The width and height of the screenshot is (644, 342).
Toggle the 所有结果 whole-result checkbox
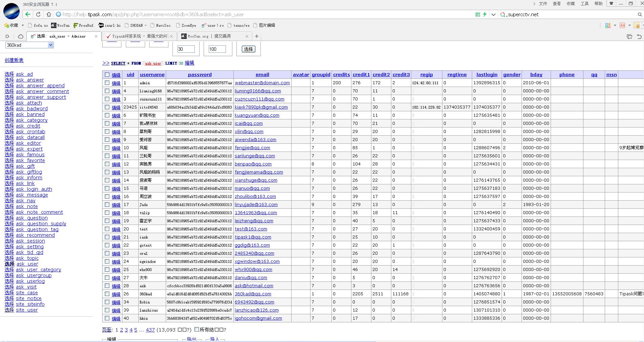coord(197,329)
